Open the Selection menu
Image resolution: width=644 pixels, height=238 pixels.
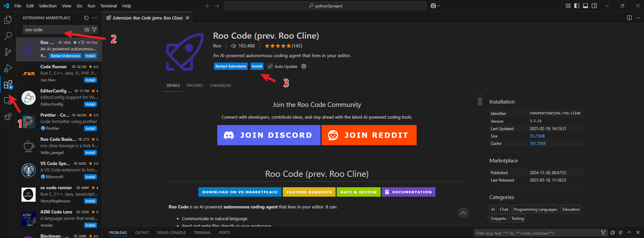(48, 6)
